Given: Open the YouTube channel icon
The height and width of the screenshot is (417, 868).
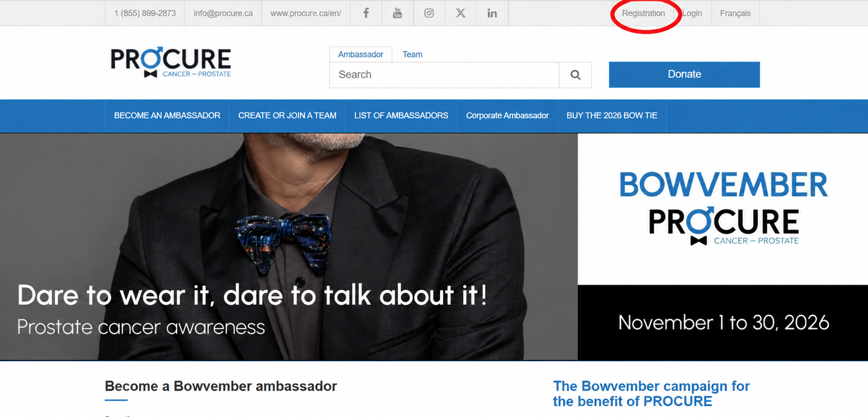Looking at the screenshot, I should tap(398, 13).
